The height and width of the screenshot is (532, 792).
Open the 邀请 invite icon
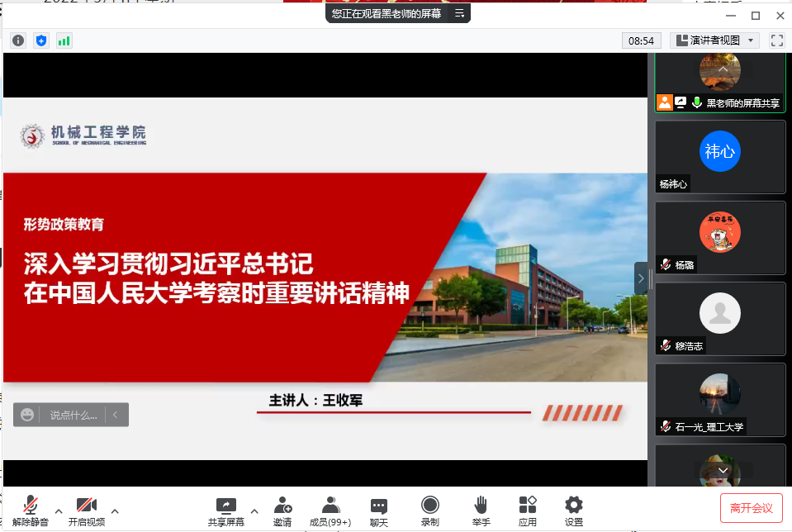pyautogui.click(x=282, y=511)
